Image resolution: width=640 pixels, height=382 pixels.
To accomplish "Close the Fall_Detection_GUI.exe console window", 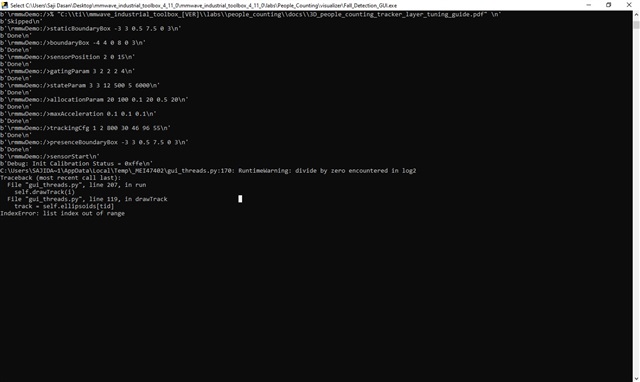I will (629, 5).
